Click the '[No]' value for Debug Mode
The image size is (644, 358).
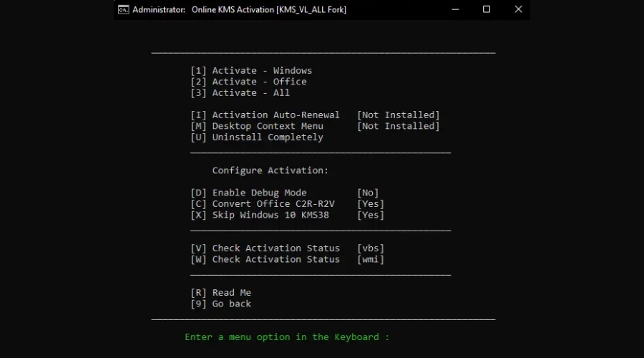coord(368,193)
